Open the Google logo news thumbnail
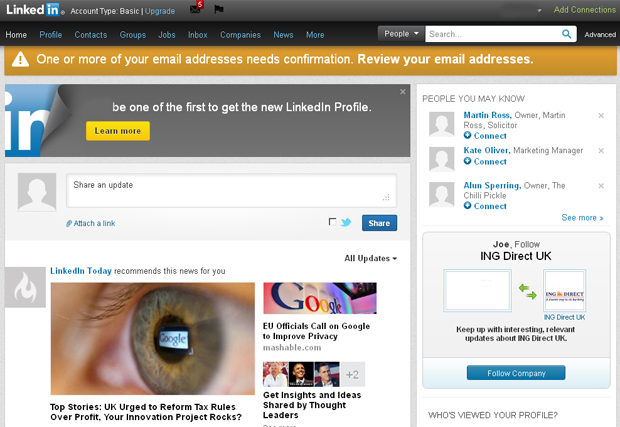Screen dimensions: 620x427 coord(320,298)
